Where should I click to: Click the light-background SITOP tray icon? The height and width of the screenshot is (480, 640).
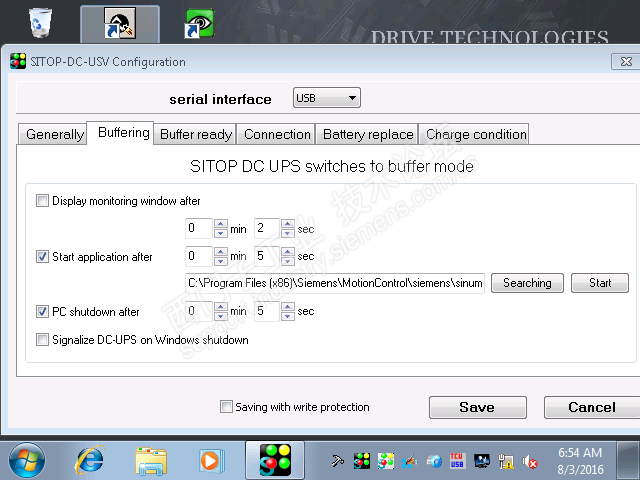386,461
